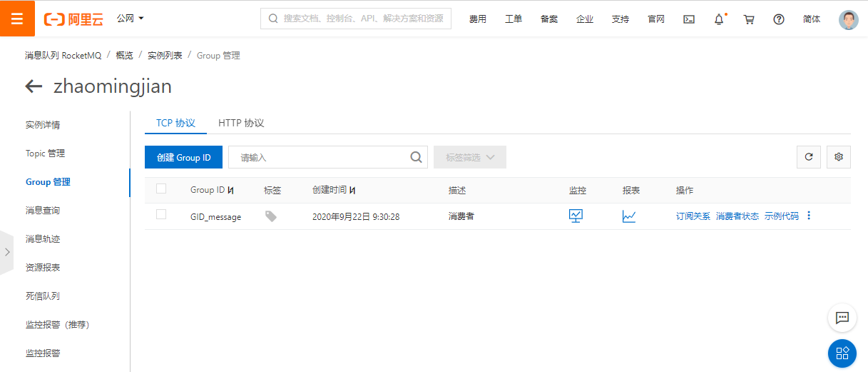The width and height of the screenshot is (868, 372).
Task: Expand the collapsed left sidebar handle
Action: click(6, 252)
